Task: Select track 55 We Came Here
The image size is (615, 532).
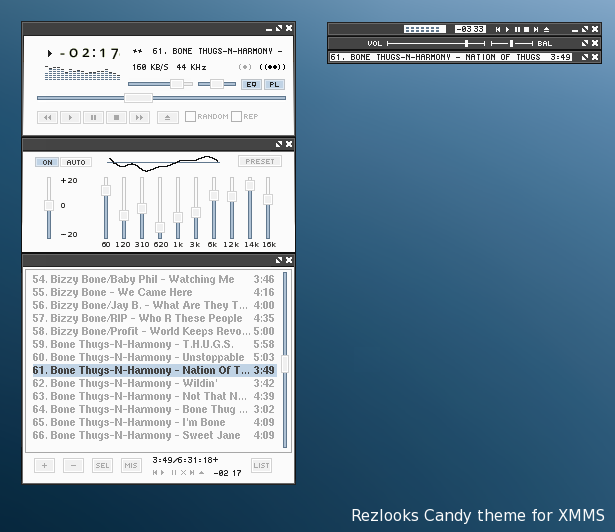Action: [154, 292]
